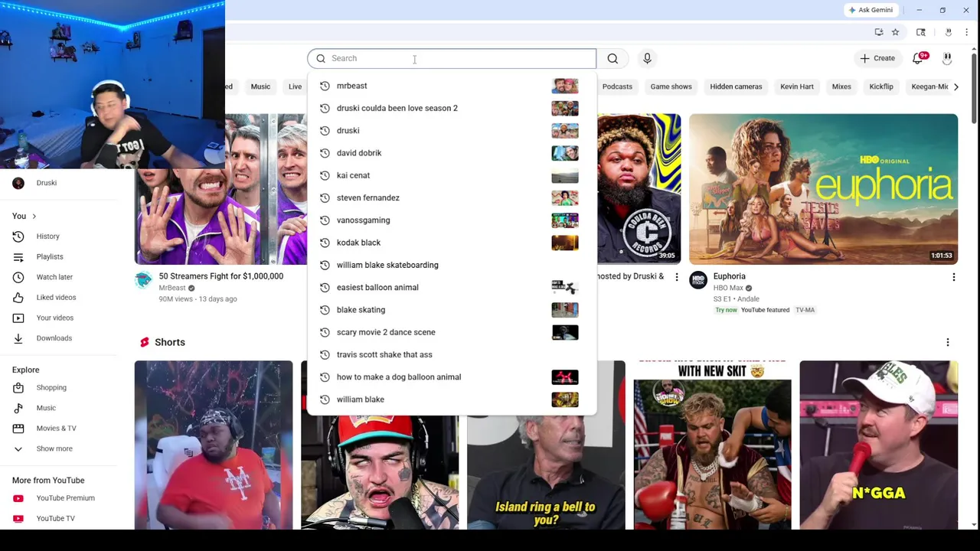Choose the kodak black suggestion
Screen dimensions: 980x551
click(x=452, y=243)
